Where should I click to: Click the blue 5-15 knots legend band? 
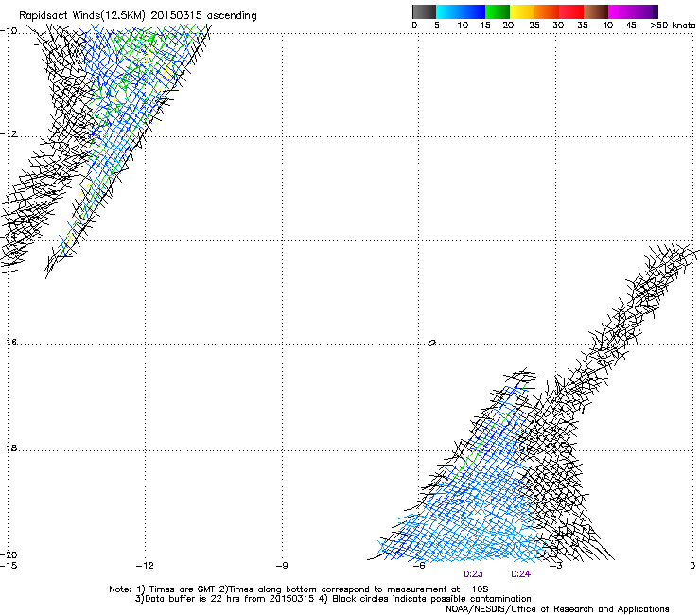[x=461, y=11]
